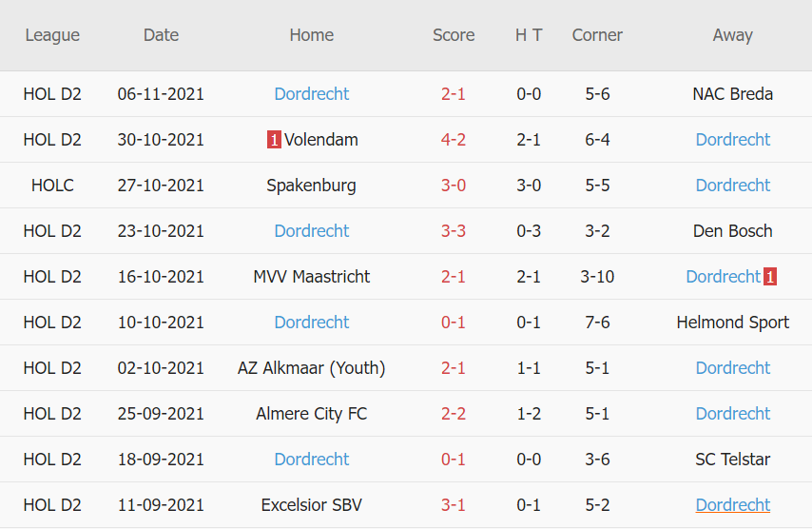The width and height of the screenshot is (812, 529).
Task: Click the red card badge in the MVV Maastricht row
Action: (770, 277)
